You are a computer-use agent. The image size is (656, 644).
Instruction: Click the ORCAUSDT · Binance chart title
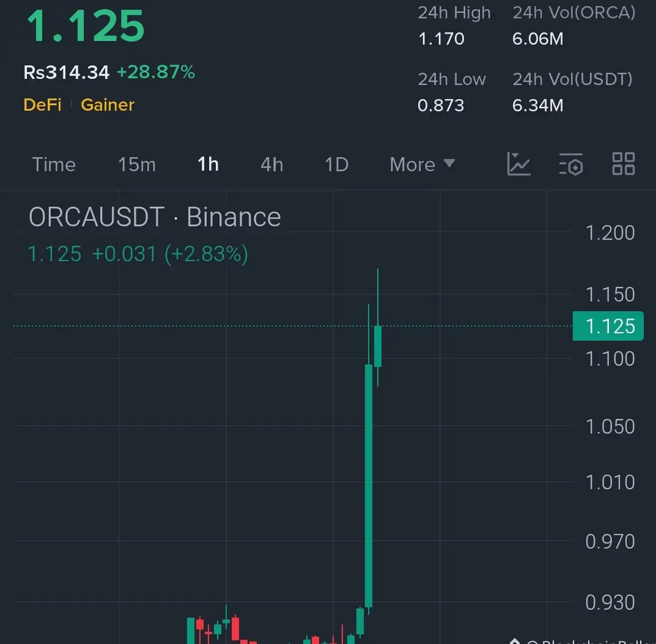[155, 217]
